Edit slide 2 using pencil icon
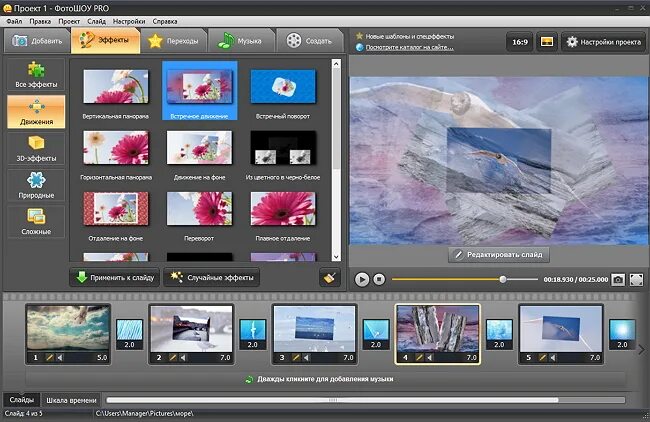The height and width of the screenshot is (422, 650). point(172,357)
